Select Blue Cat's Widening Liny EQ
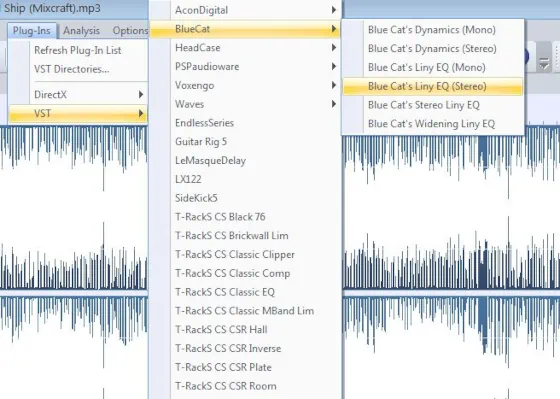The height and width of the screenshot is (399, 560). coord(433,124)
